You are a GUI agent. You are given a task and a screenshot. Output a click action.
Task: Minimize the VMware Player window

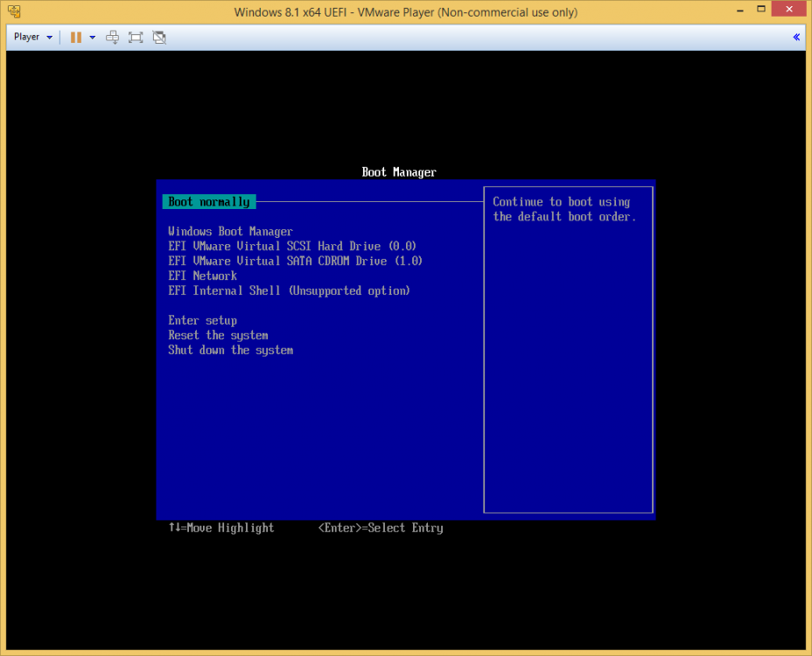point(740,10)
